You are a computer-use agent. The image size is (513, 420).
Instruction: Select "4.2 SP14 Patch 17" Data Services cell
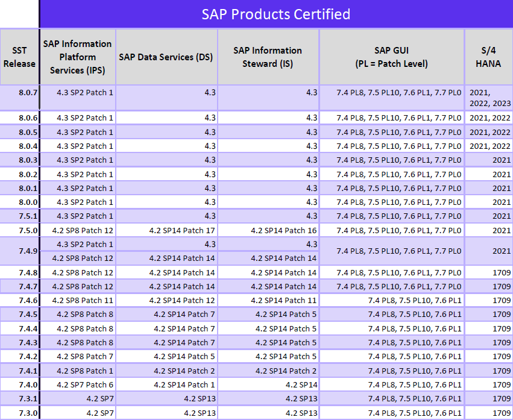pos(166,230)
